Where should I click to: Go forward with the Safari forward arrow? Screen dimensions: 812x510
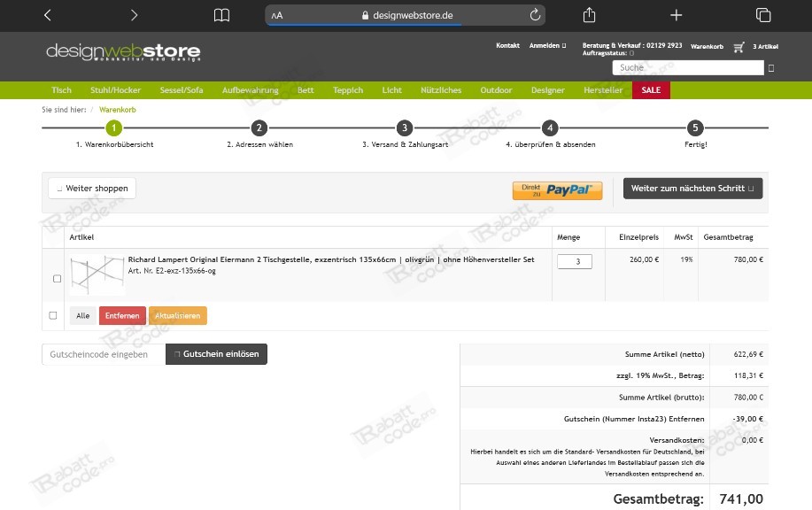coord(134,15)
